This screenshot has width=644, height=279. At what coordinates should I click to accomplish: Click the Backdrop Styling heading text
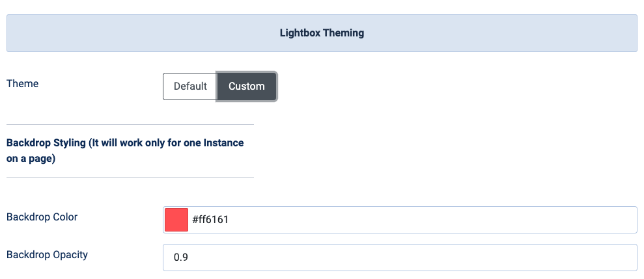(125, 151)
